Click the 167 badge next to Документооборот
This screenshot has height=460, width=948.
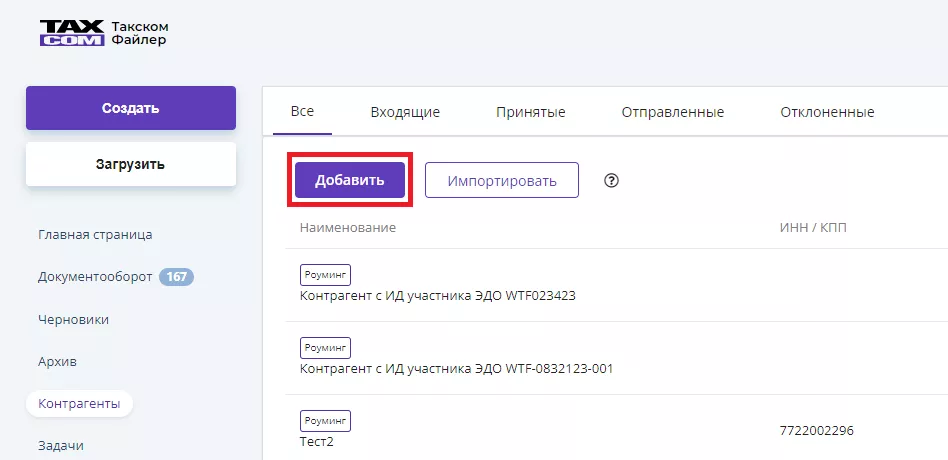(176, 277)
